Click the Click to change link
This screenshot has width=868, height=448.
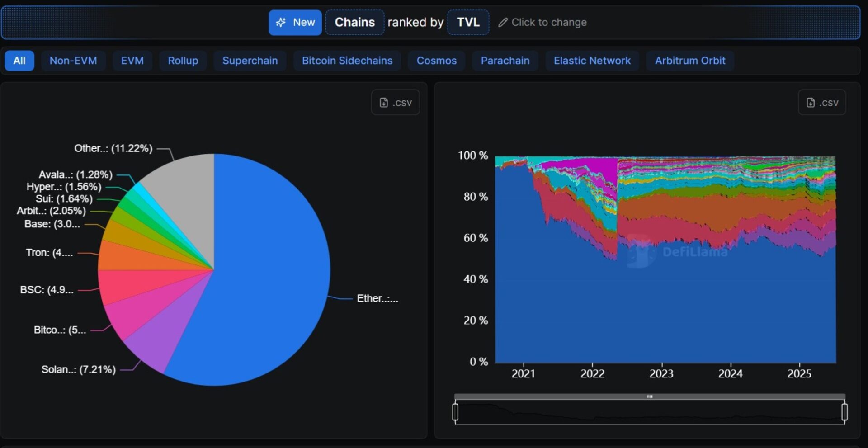[x=549, y=23]
